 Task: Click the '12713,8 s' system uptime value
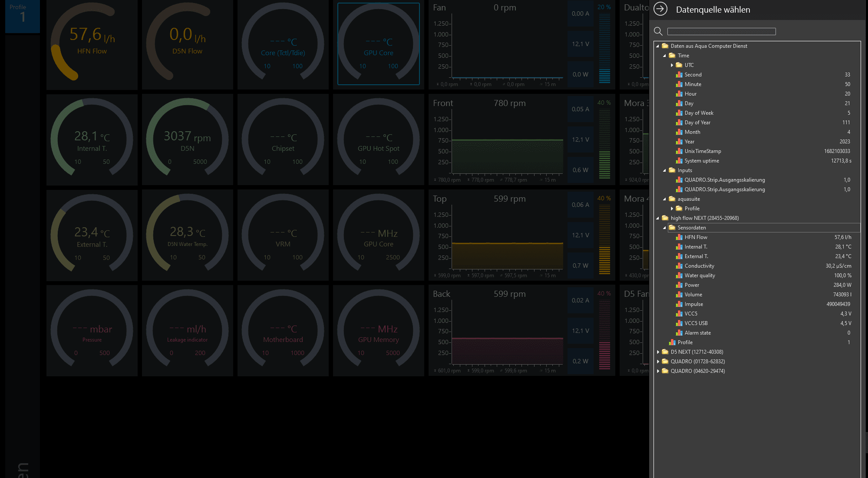[x=841, y=161]
